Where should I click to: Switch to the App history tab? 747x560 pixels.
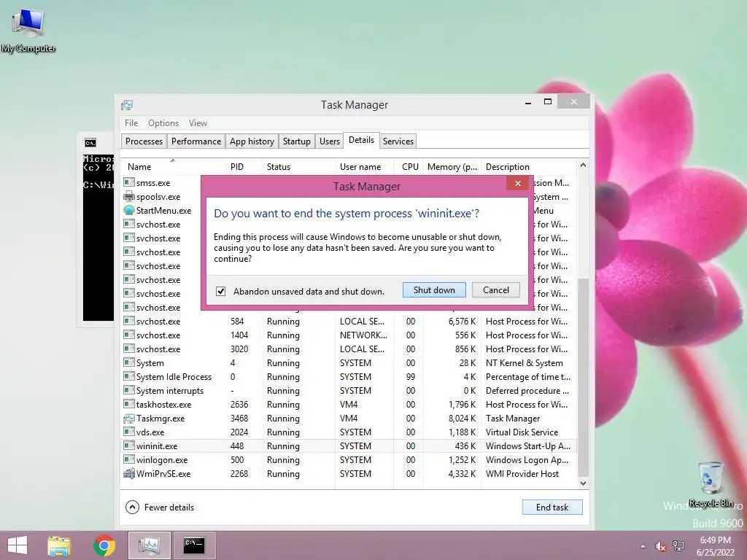(252, 141)
